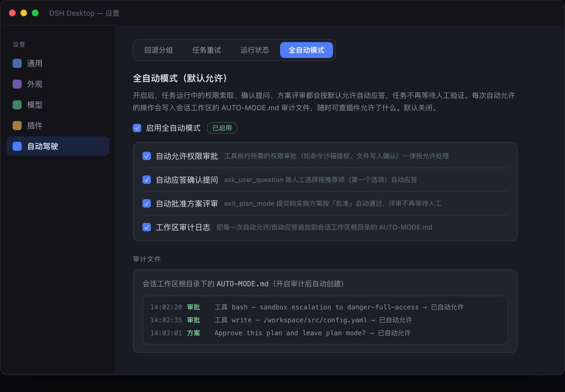Open the 通用 settings section
This screenshot has width=565, height=392.
pos(58,63)
